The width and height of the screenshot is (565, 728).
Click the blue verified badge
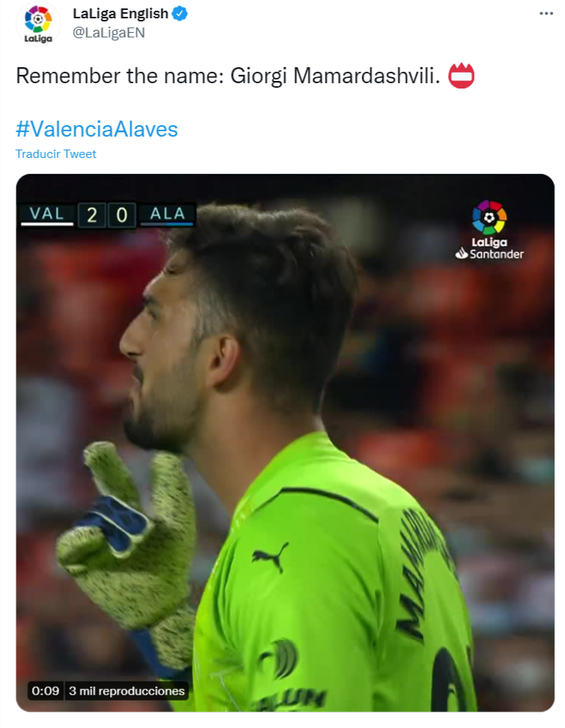pos(180,14)
